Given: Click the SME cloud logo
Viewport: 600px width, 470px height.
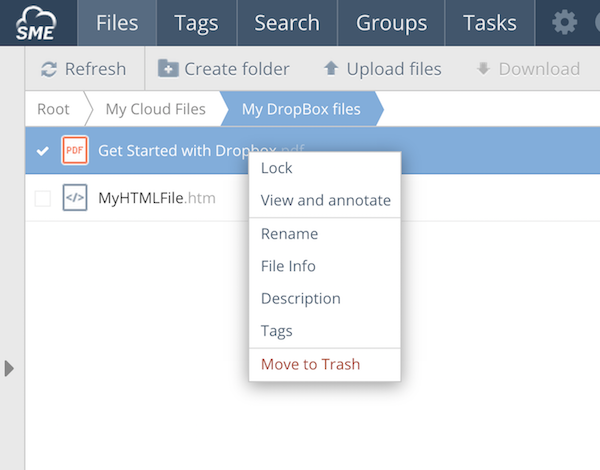Looking at the screenshot, I should (x=36, y=22).
